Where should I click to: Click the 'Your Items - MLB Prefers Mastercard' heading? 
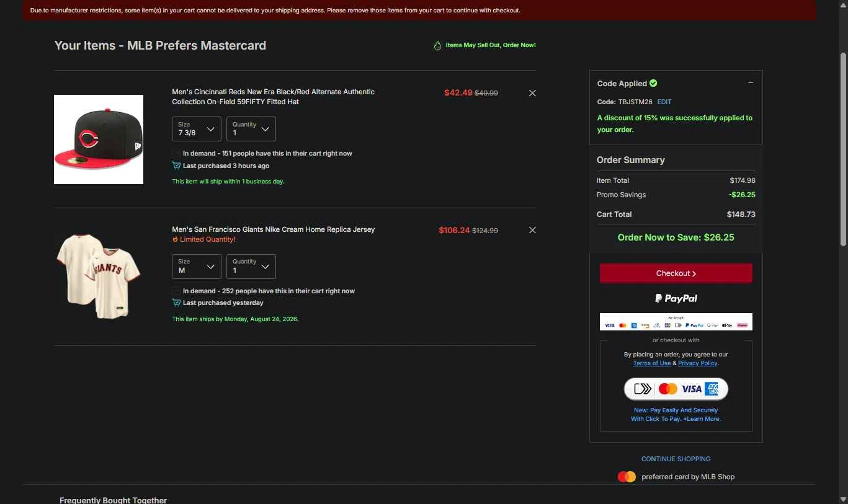coord(160,45)
